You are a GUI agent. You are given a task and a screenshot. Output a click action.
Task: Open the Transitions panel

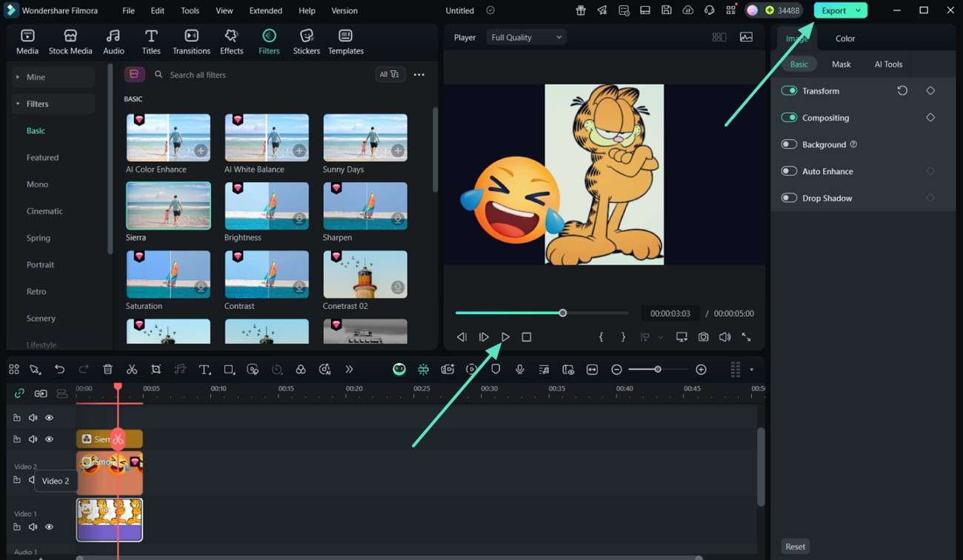pyautogui.click(x=191, y=42)
